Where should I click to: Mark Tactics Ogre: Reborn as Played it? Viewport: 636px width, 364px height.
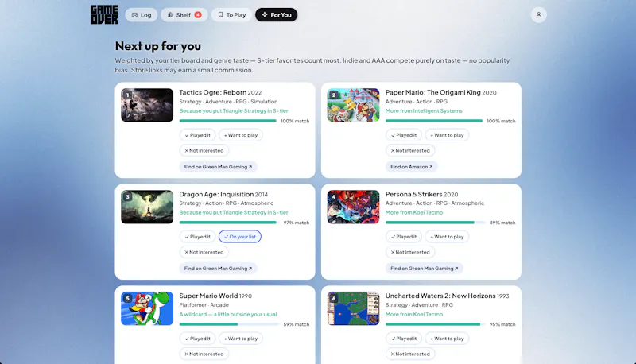(x=197, y=135)
